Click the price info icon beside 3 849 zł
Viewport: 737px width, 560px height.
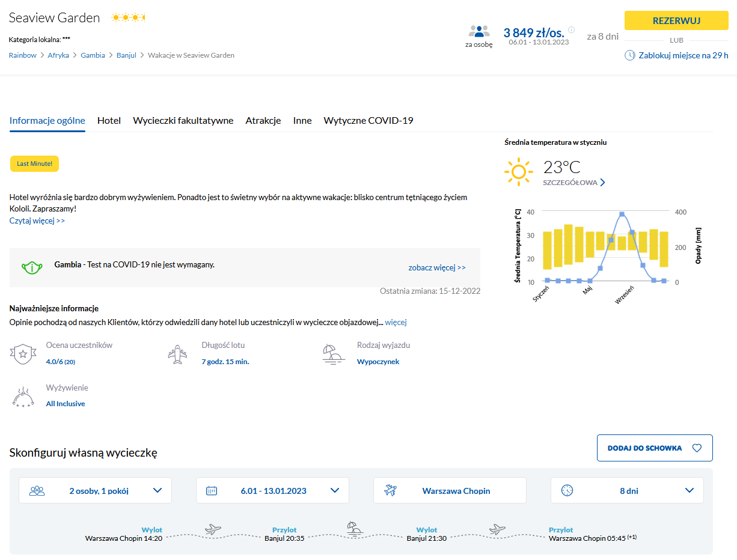point(571,29)
